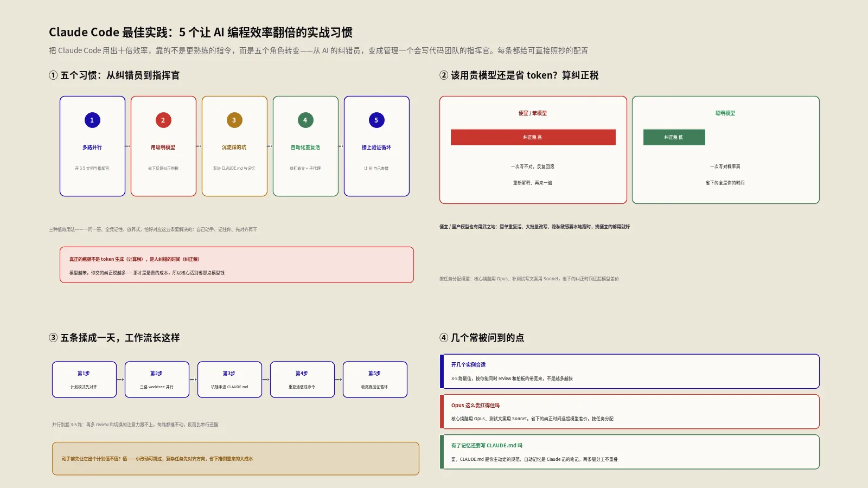Click the FAQ answer starting 要，CLAUDE.md 是你主动定的规范

[534, 459]
